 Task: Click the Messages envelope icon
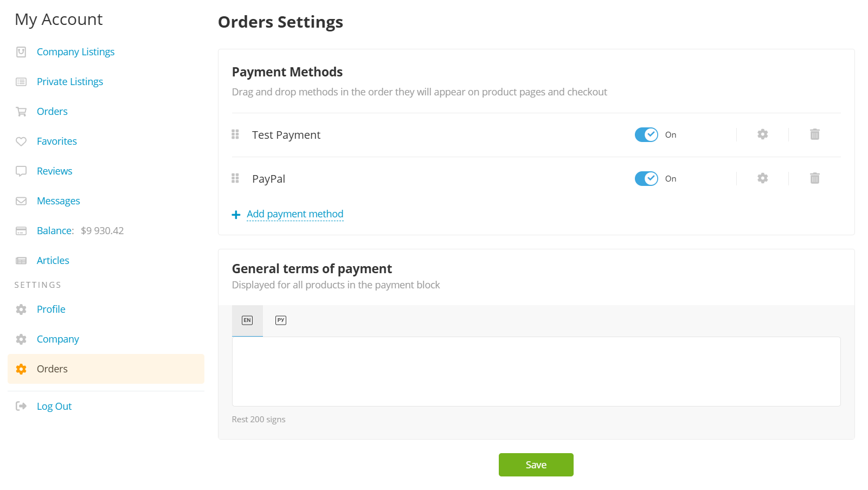pyautogui.click(x=21, y=201)
